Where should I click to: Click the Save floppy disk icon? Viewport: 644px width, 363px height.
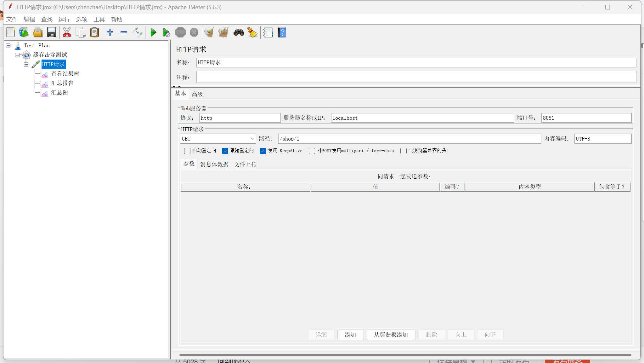tap(51, 32)
